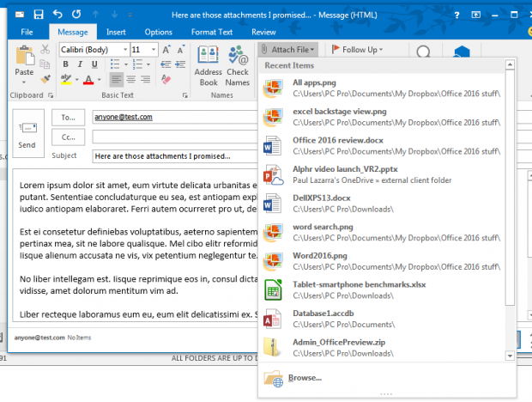Increase indent of the paragraph
This screenshot has width=532, height=402.
[x=180, y=64]
